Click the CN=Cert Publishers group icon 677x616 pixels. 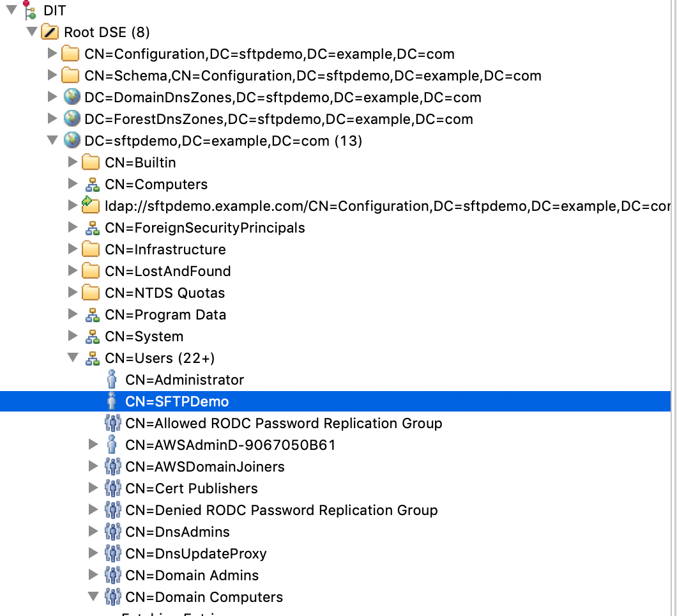[x=112, y=488]
